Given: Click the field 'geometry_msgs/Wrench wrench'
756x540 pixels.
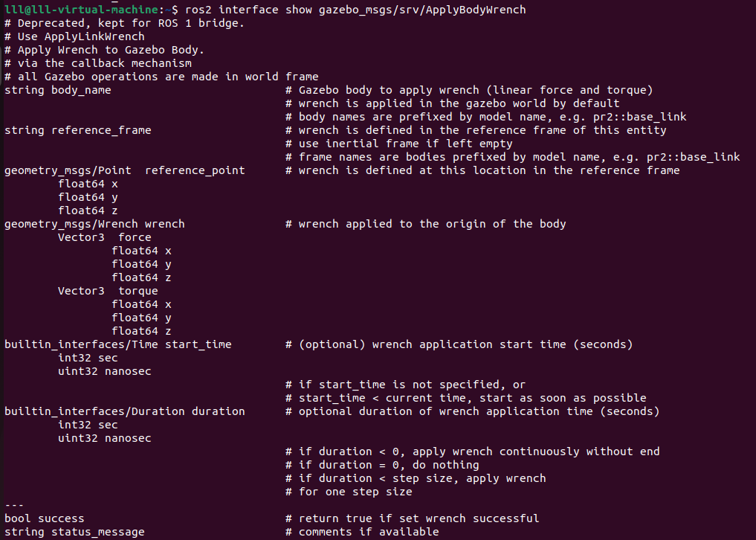Looking at the screenshot, I should click(94, 224).
